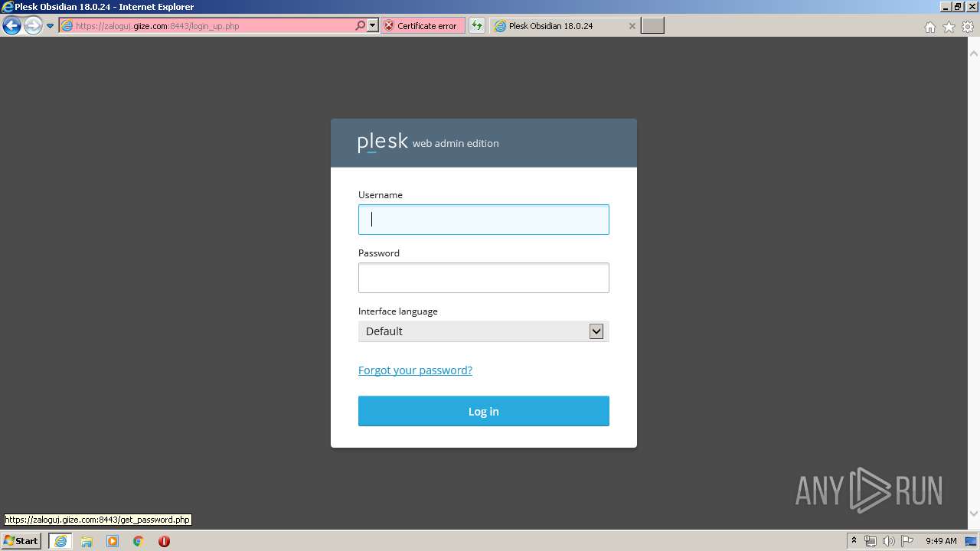
Task: Open the Interface language dropdown
Action: pos(484,331)
